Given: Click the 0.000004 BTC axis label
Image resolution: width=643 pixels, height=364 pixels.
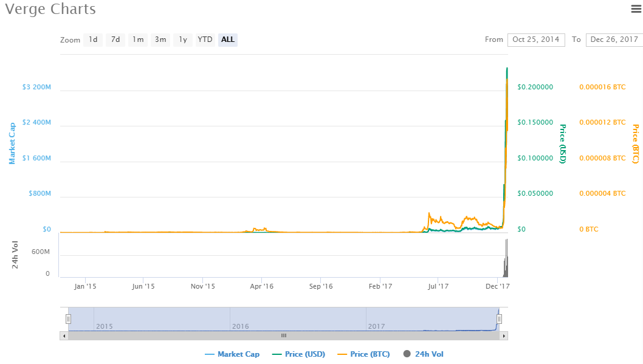Looking at the screenshot, I should click(602, 193).
